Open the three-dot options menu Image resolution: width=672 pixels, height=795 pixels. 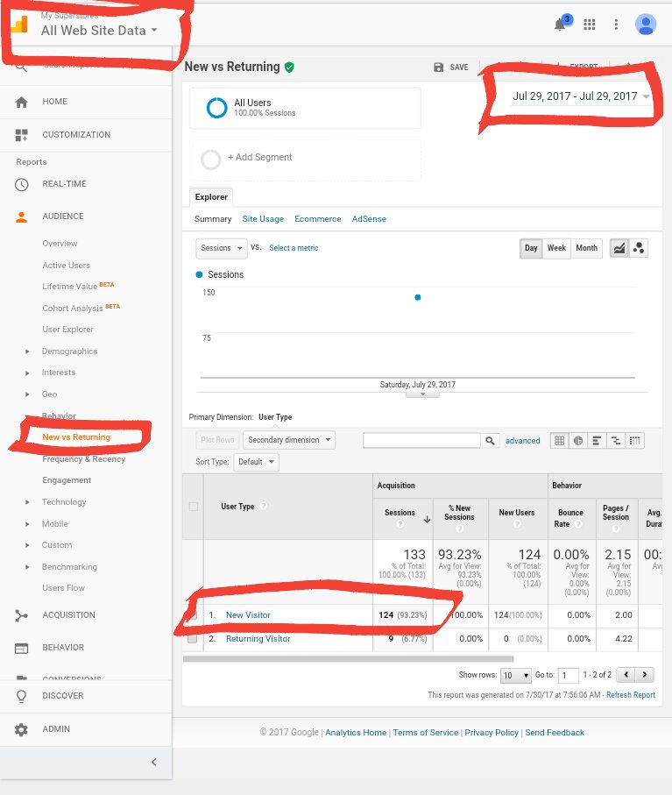[x=616, y=25]
